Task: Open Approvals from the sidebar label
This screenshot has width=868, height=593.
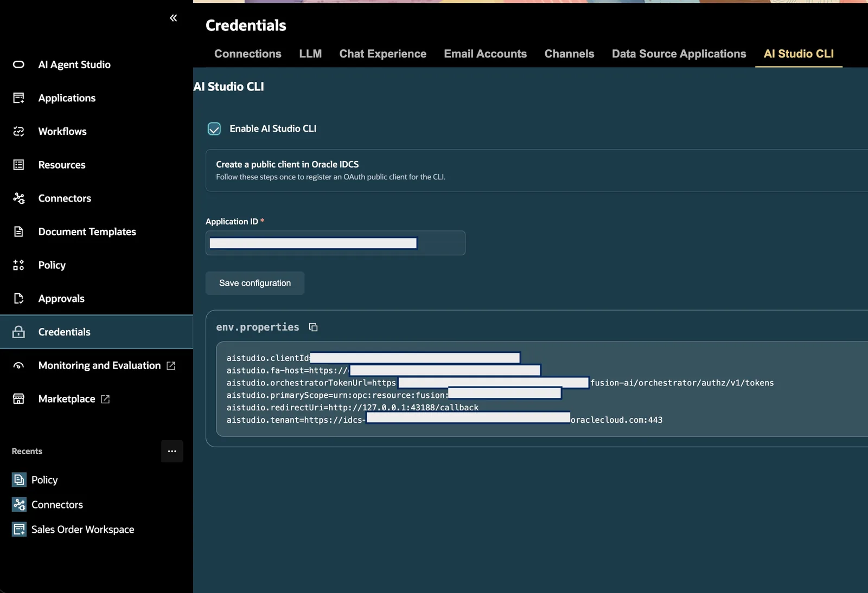Action: click(x=61, y=299)
